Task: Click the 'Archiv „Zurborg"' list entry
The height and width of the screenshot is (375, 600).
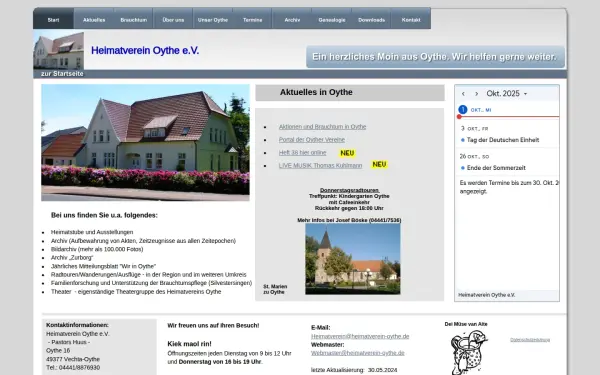Action: pos(72,258)
